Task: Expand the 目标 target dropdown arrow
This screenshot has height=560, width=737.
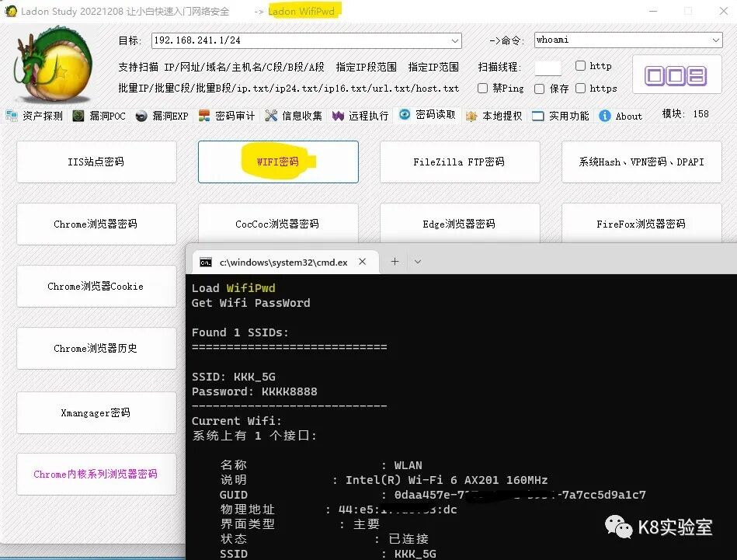Action: [x=454, y=40]
